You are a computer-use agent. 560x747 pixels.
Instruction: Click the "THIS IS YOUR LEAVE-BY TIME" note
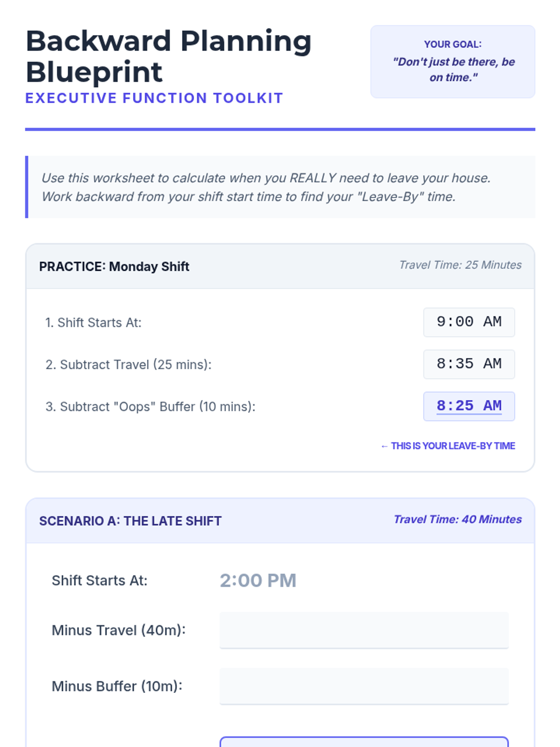click(x=448, y=446)
